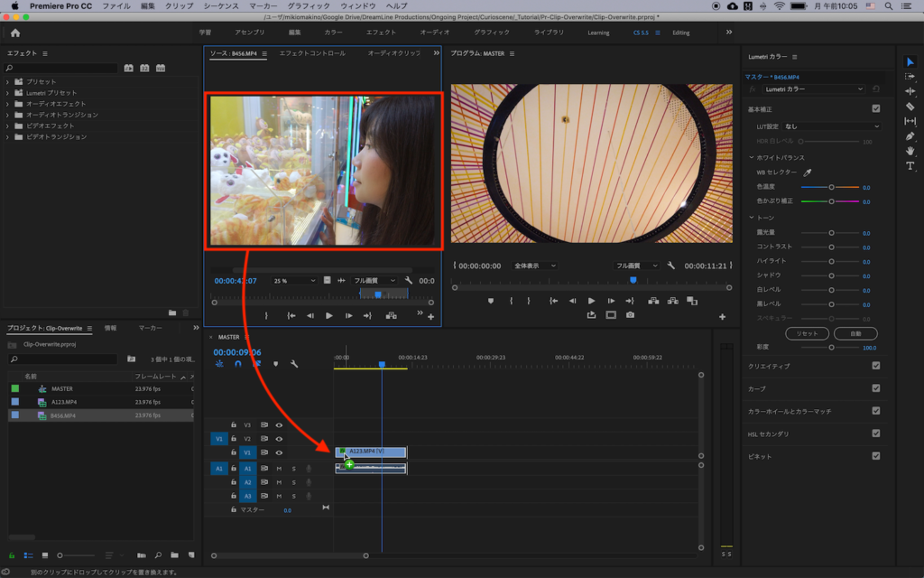
Task: Uncheck the 基本補正 checkbox
Action: pos(875,108)
